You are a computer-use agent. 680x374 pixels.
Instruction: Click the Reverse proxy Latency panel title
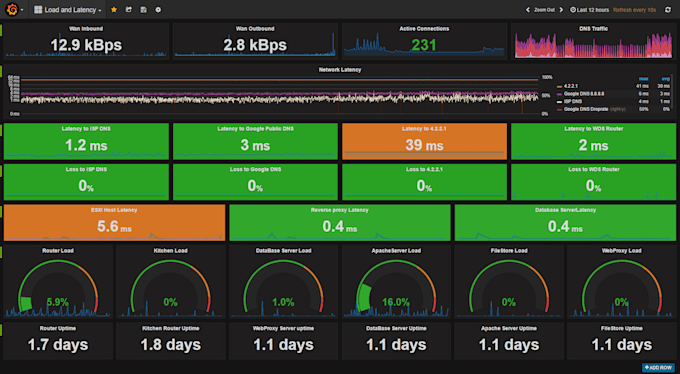tap(340, 210)
